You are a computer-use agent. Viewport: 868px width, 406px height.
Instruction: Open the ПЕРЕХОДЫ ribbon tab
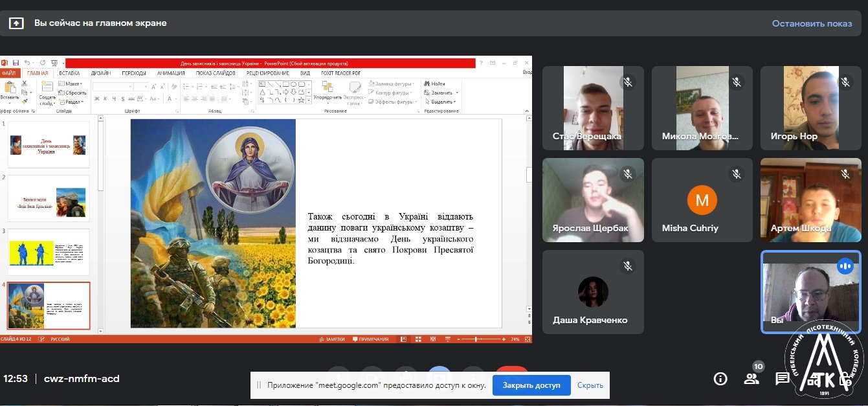tap(134, 73)
